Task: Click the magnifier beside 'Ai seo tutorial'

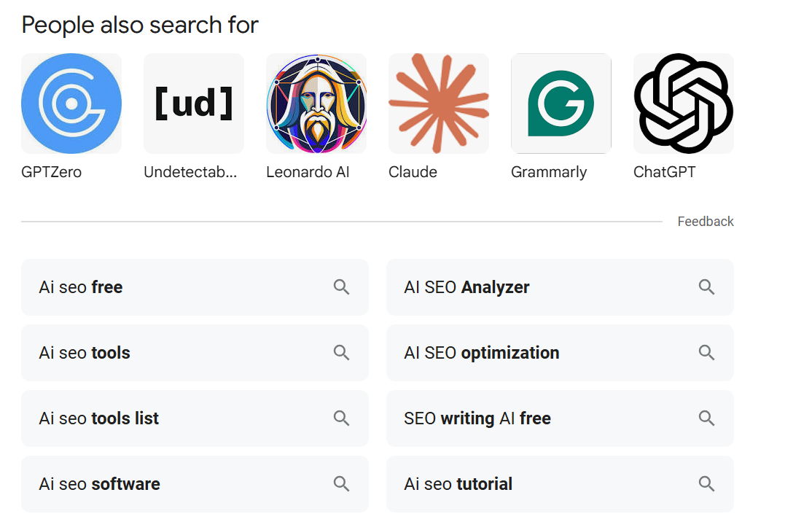Action: (706, 483)
